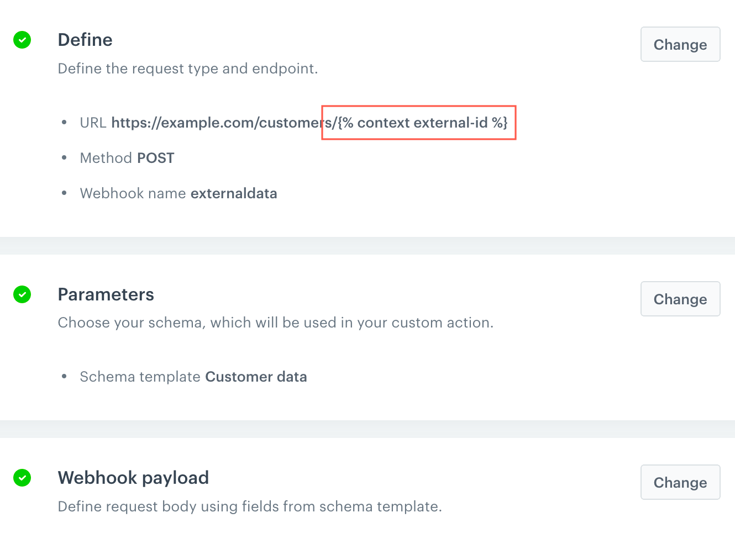Click the 'Webhook name' label
The height and width of the screenshot is (560, 735).
tap(133, 193)
